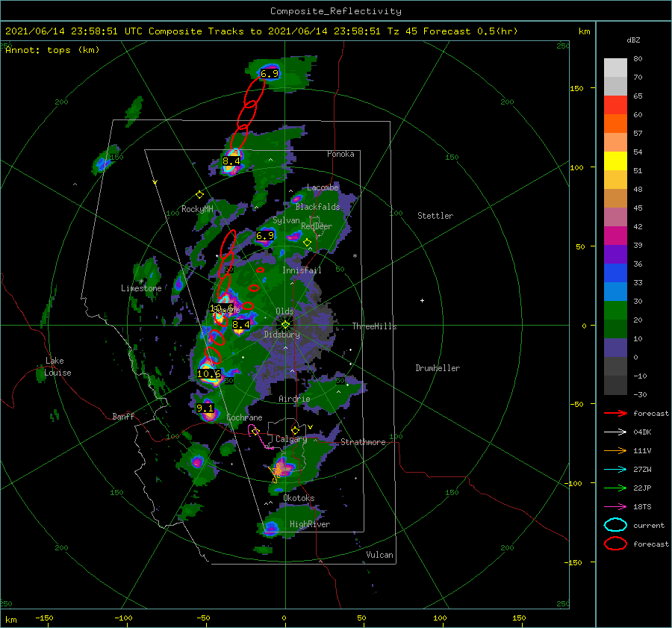Click the radar site diamond beside Olds
Viewport: 672px width, 628px height.
(x=285, y=325)
